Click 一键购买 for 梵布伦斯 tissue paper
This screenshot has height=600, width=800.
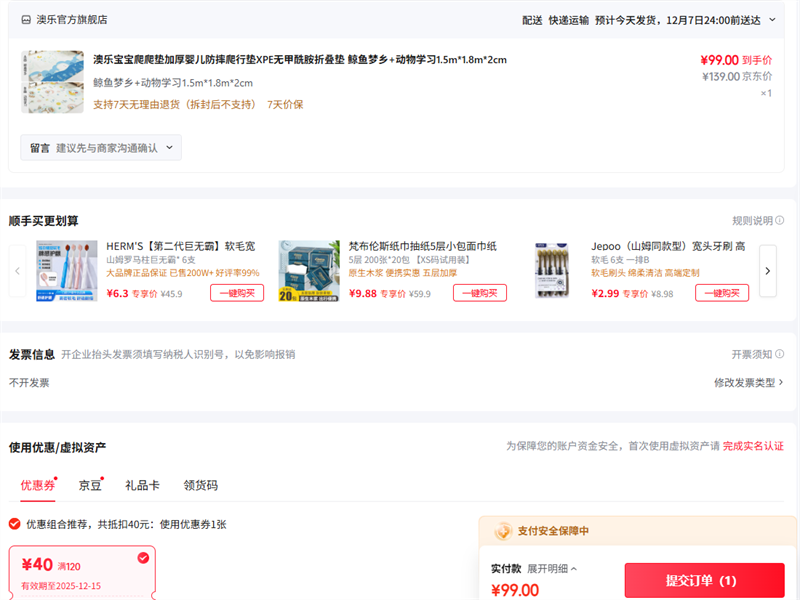[x=479, y=293]
